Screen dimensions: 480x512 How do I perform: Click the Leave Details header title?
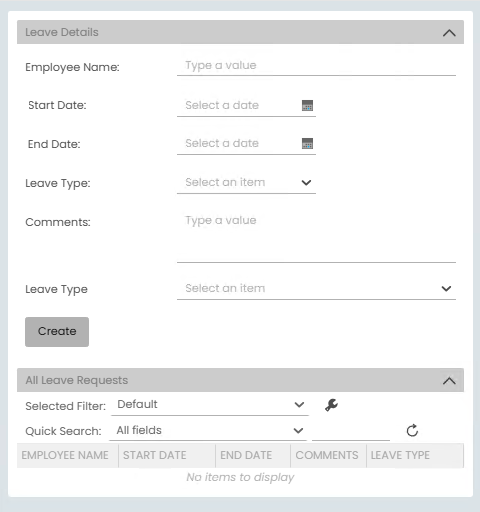pyautogui.click(x=62, y=32)
